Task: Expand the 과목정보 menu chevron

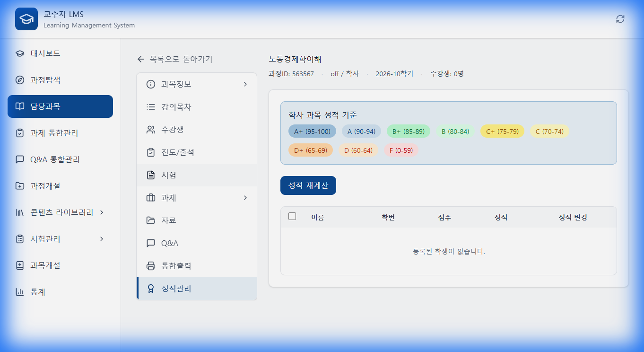Action: [245, 84]
